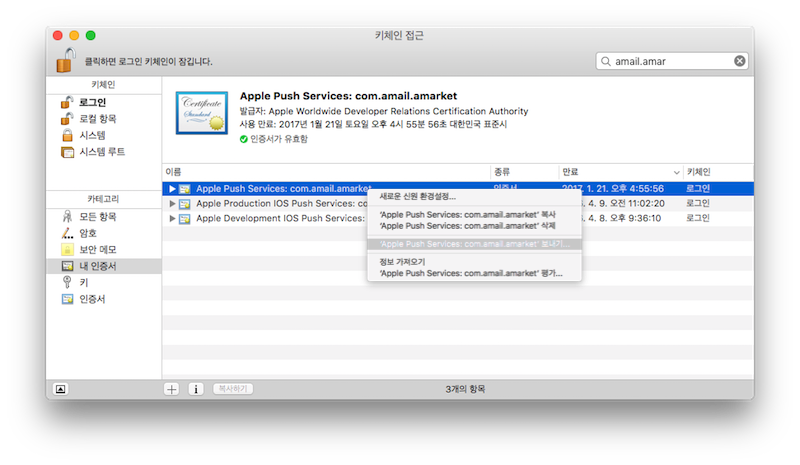
Task: Sort by 키체인 column header
Action: point(718,172)
